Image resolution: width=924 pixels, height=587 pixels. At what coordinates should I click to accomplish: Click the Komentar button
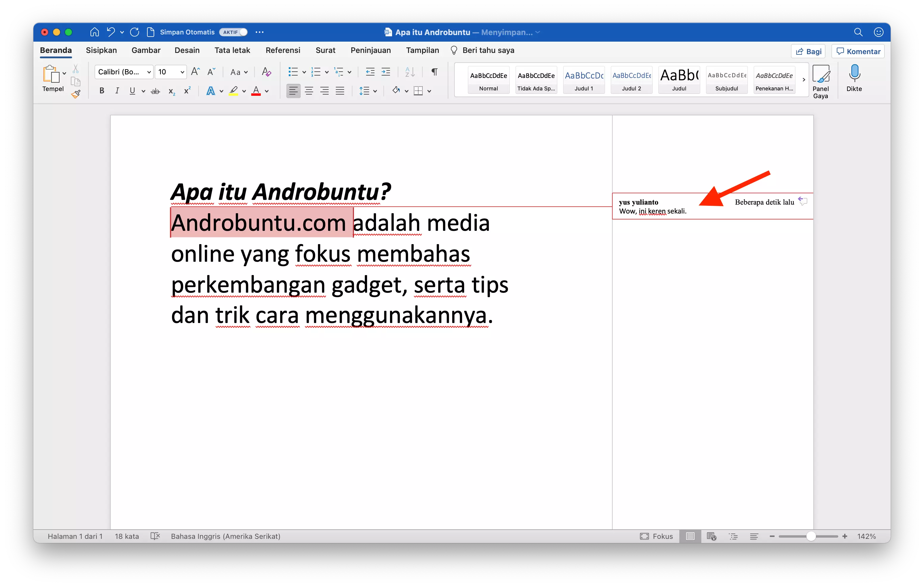[858, 51]
